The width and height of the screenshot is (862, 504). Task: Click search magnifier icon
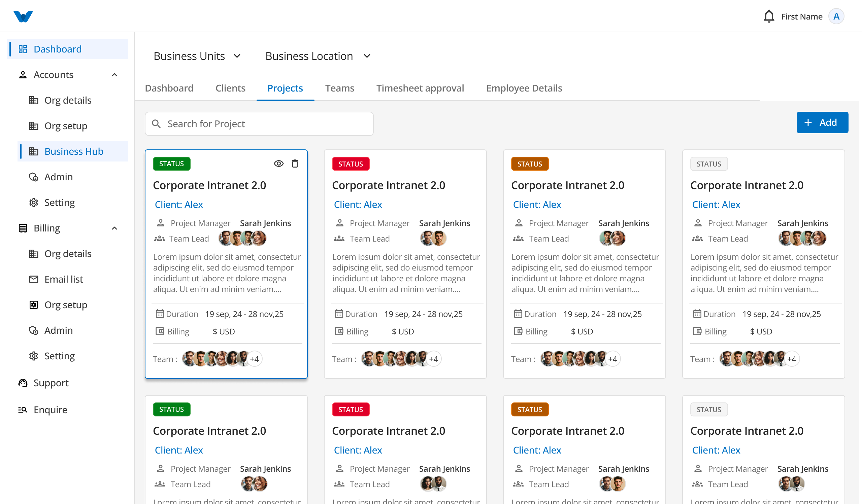156,124
